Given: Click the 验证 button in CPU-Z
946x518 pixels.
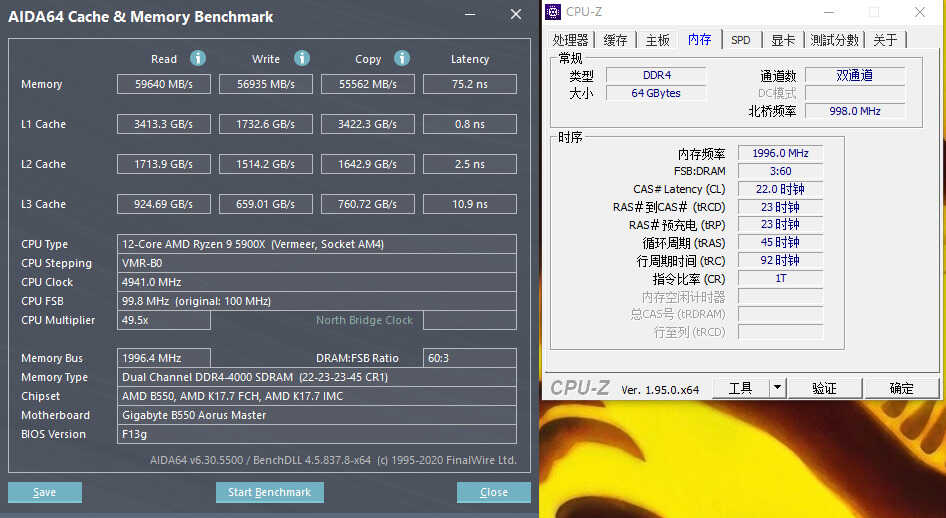Looking at the screenshot, I should pos(824,388).
